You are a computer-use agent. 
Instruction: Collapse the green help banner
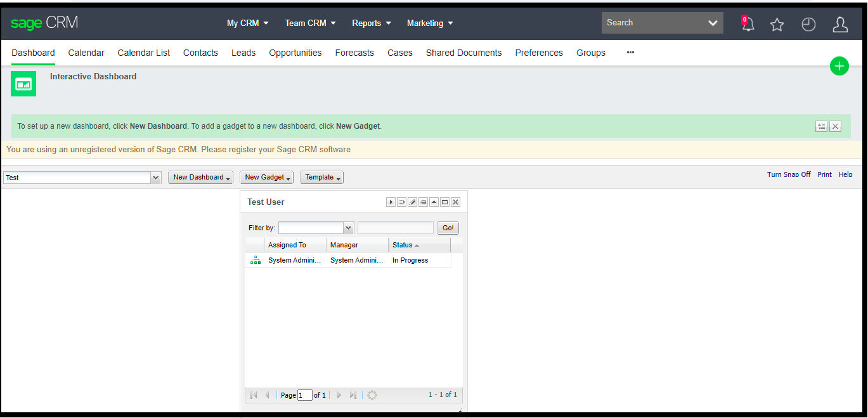(x=821, y=126)
